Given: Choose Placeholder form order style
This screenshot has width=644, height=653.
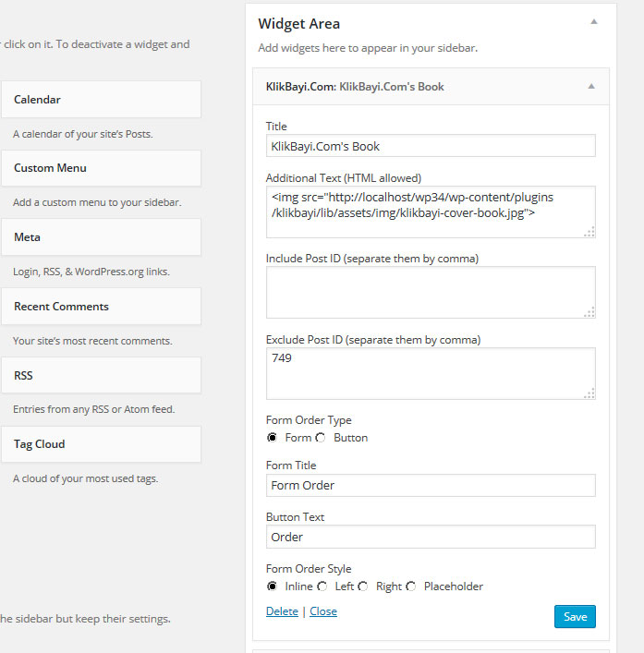Looking at the screenshot, I should click(411, 586).
